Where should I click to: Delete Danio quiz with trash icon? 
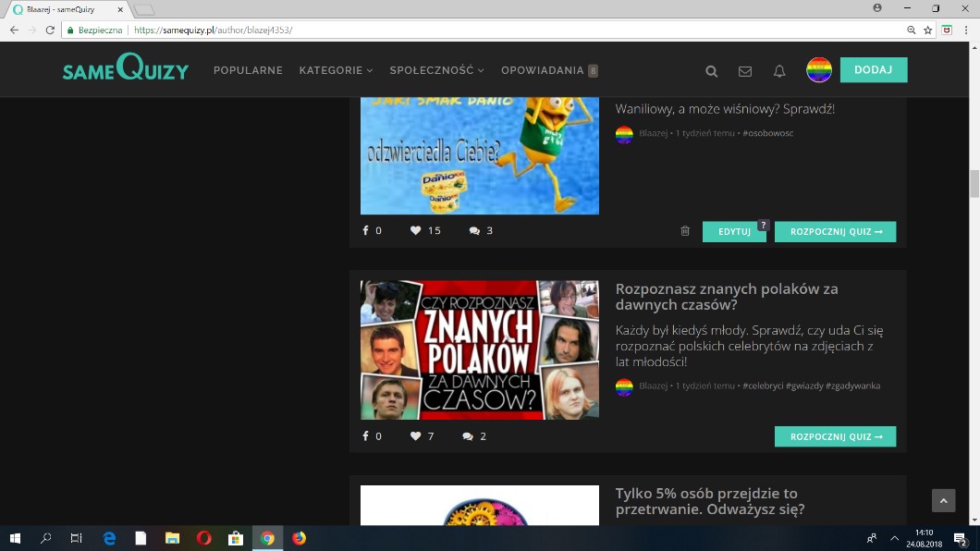(685, 231)
